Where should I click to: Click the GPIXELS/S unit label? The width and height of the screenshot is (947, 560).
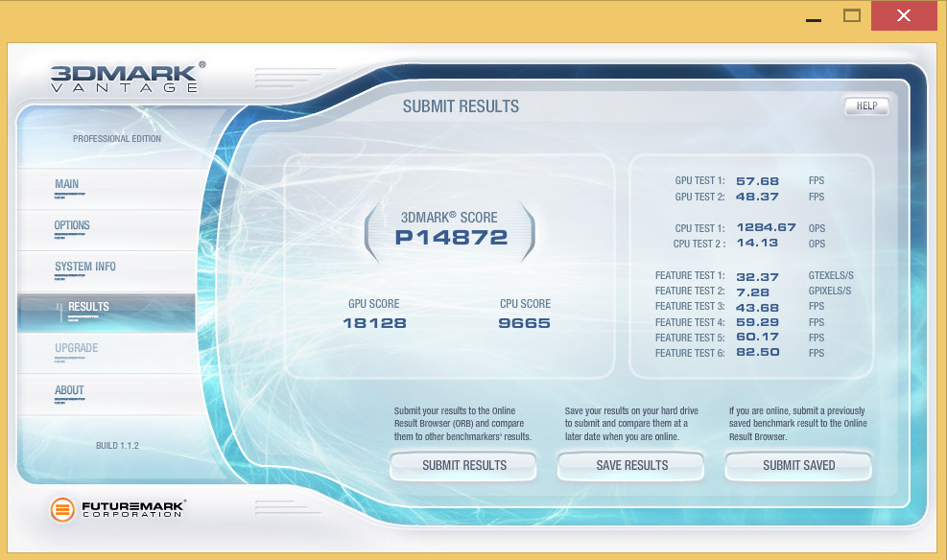tap(830, 291)
